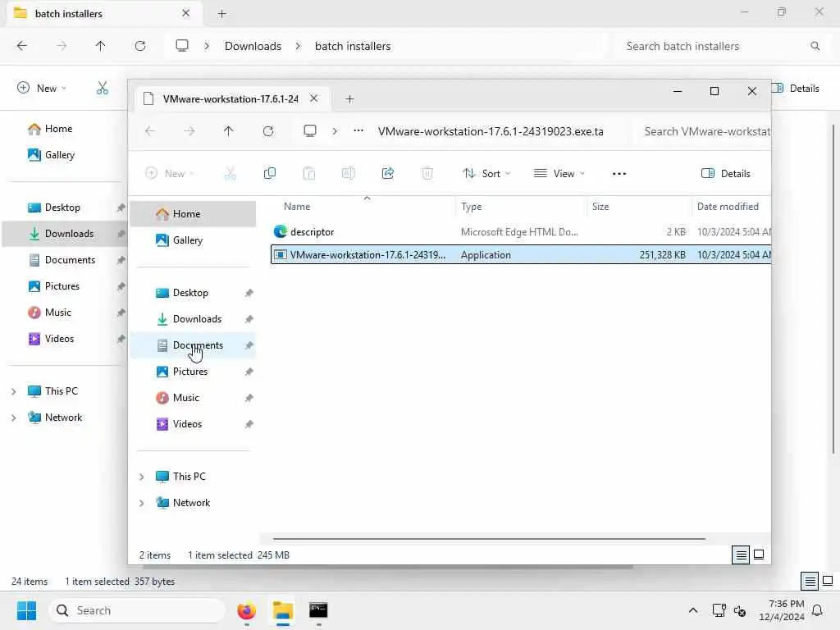Image resolution: width=840 pixels, height=630 pixels.
Task: Toggle the Details pane in the batch installers window
Action: point(796,89)
